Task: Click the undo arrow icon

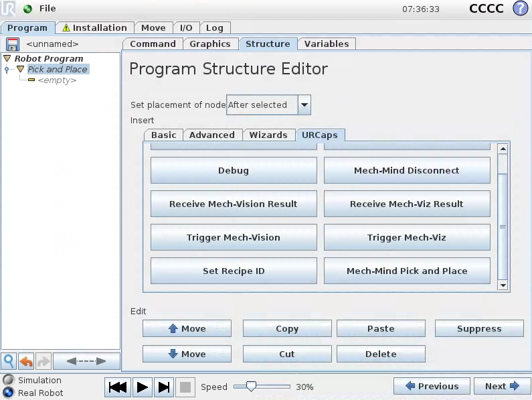Action: click(x=26, y=361)
